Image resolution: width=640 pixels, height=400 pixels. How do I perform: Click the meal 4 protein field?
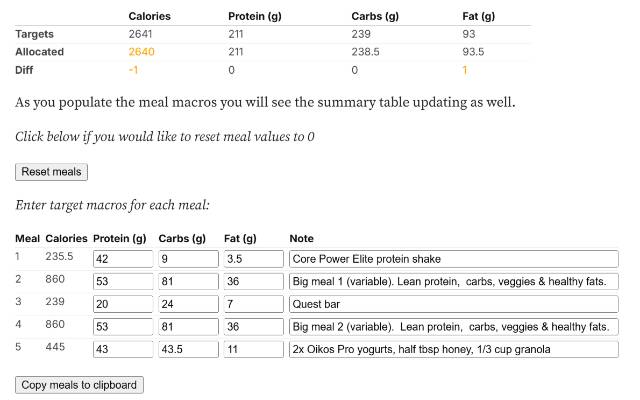[x=122, y=327]
